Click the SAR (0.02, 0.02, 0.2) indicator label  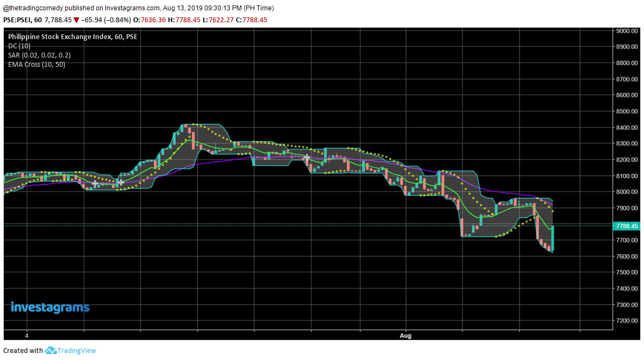click(40, 55)
